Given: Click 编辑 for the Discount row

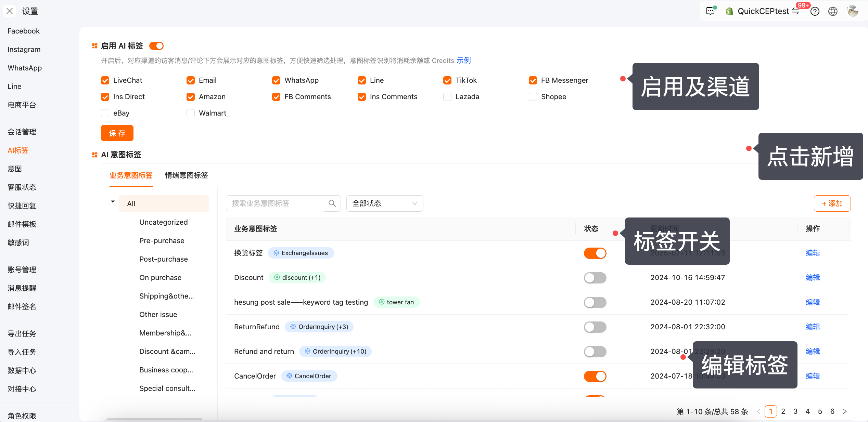Looking at the screenshot, I should click(813, 277).
